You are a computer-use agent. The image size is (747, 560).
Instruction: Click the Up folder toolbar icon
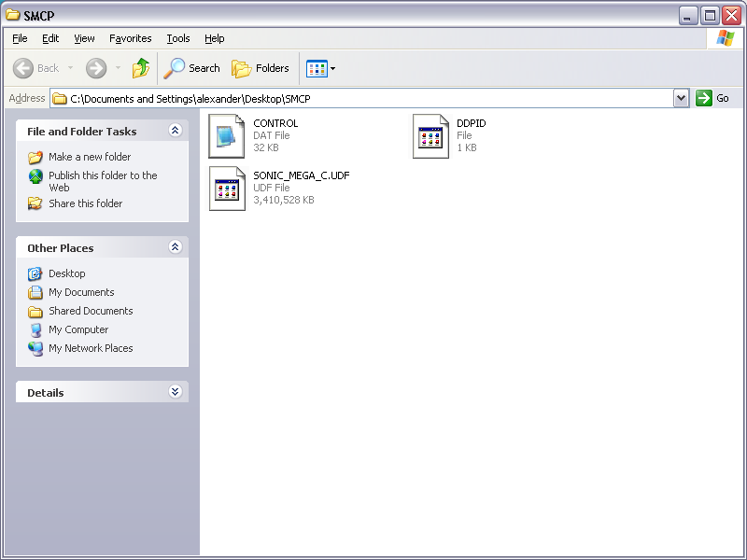(141, 68)
